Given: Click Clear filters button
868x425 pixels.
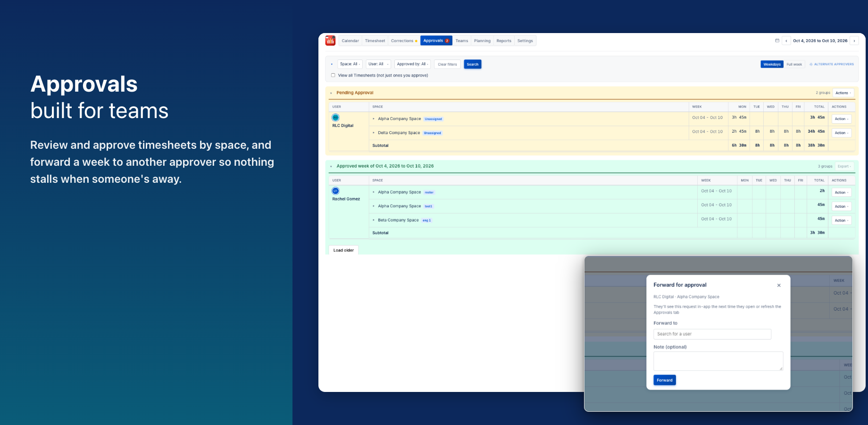Looking at the screenshot, I should 447,64.
